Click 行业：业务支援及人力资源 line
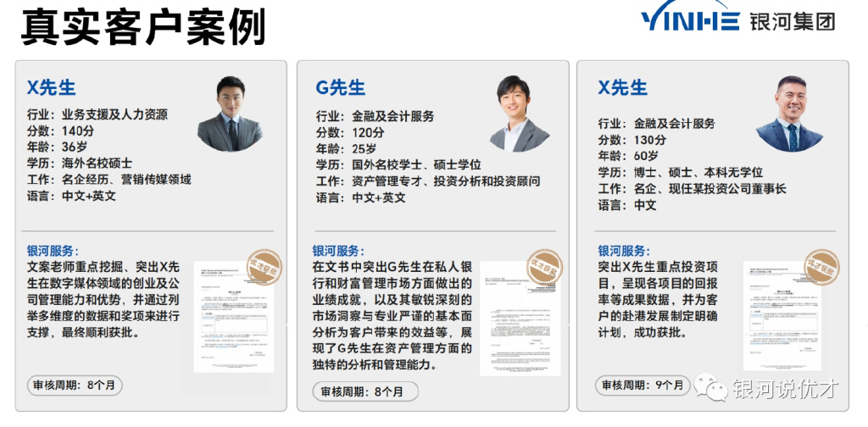Screen dimensions: 868x427 (x=97, y=115)
